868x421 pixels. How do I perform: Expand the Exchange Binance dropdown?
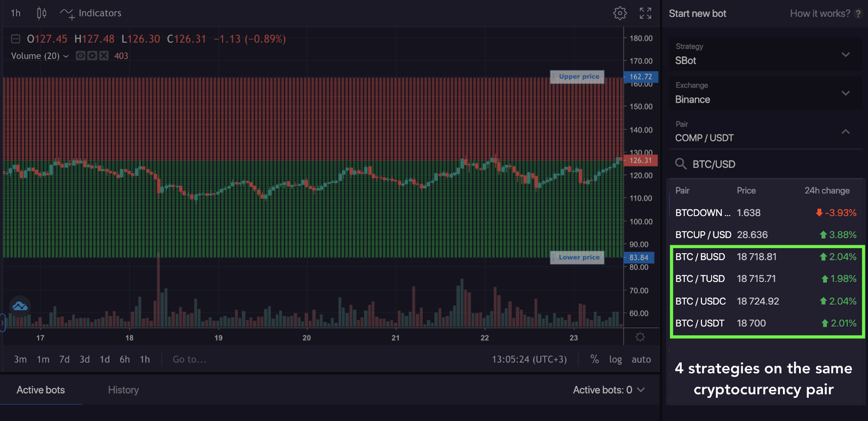766,93
